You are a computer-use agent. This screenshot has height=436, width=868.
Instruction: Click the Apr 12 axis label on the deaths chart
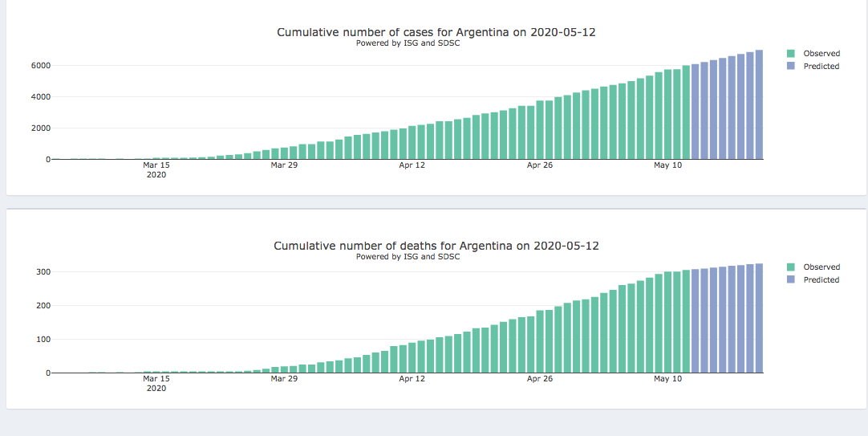(x=412, y=379)
